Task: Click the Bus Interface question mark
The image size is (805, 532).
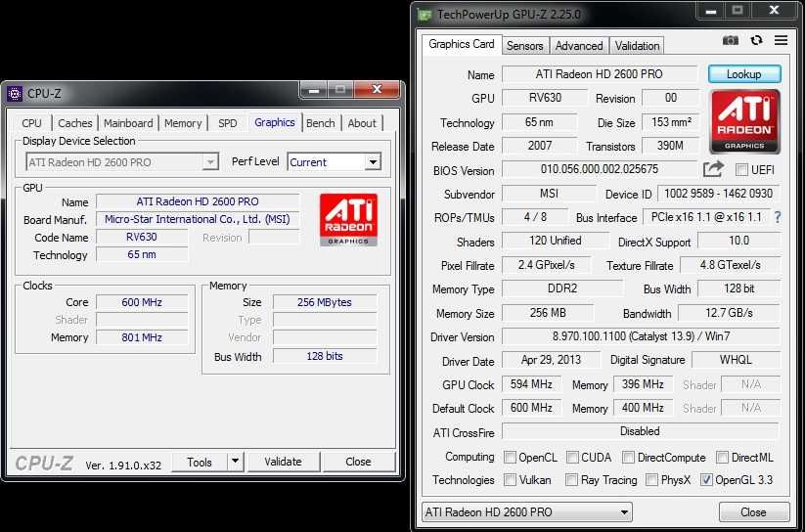Action: pos(778,217)
